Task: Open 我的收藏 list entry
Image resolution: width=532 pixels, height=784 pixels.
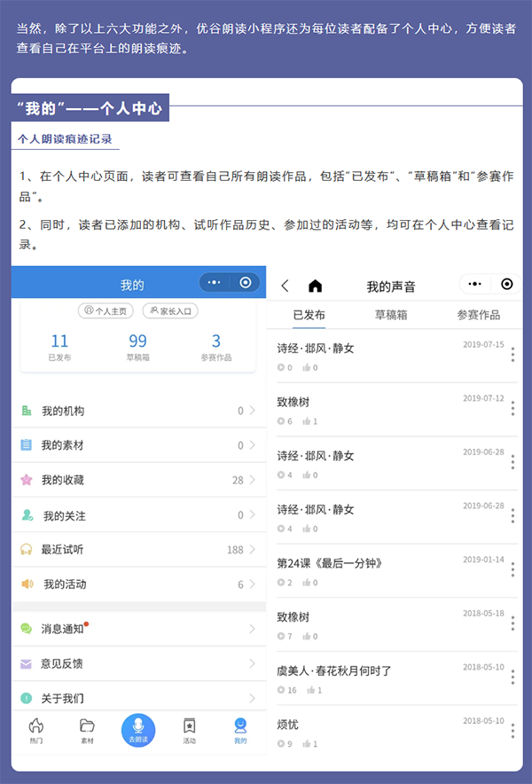Action: [x=62, y=480]
